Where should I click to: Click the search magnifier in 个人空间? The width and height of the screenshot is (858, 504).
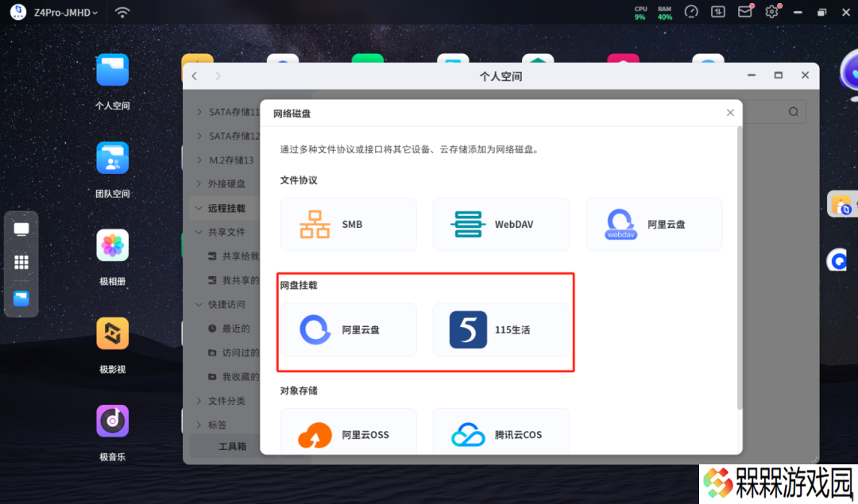[794, 112]
